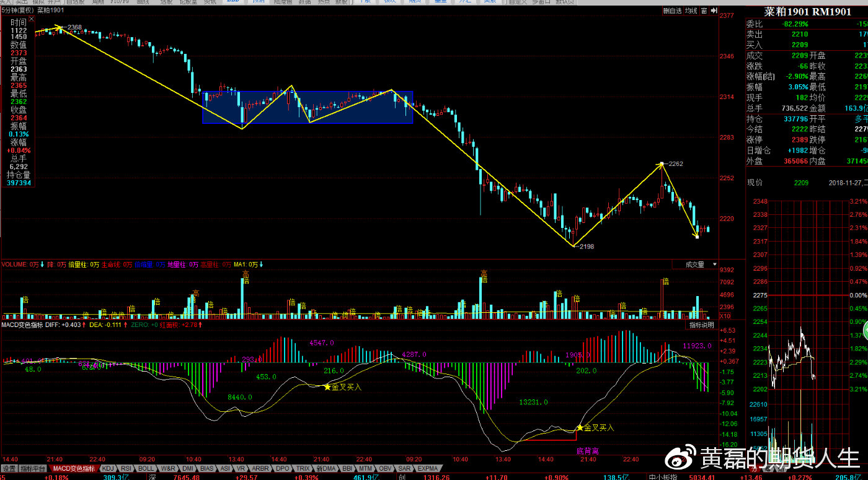Viewport: 868px width, 480px height.
Task: Select the RSI indicator tab
Action: click(126, 469)
